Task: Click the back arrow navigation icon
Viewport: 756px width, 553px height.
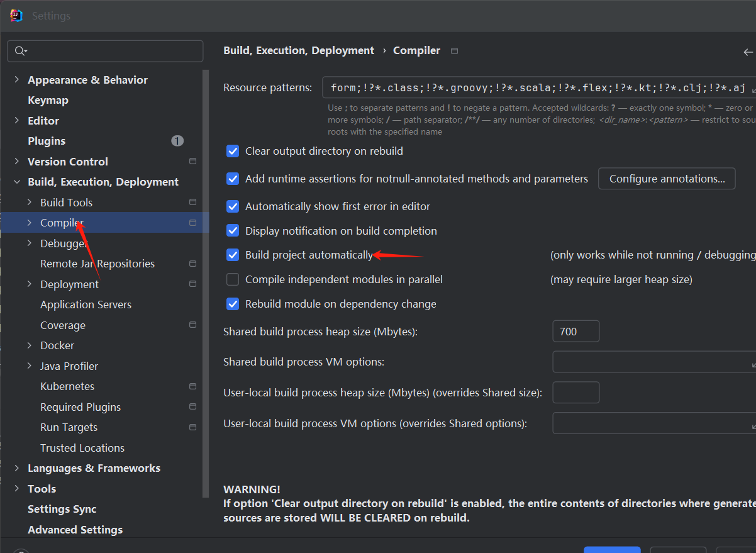Action: [x=748, y=52]
